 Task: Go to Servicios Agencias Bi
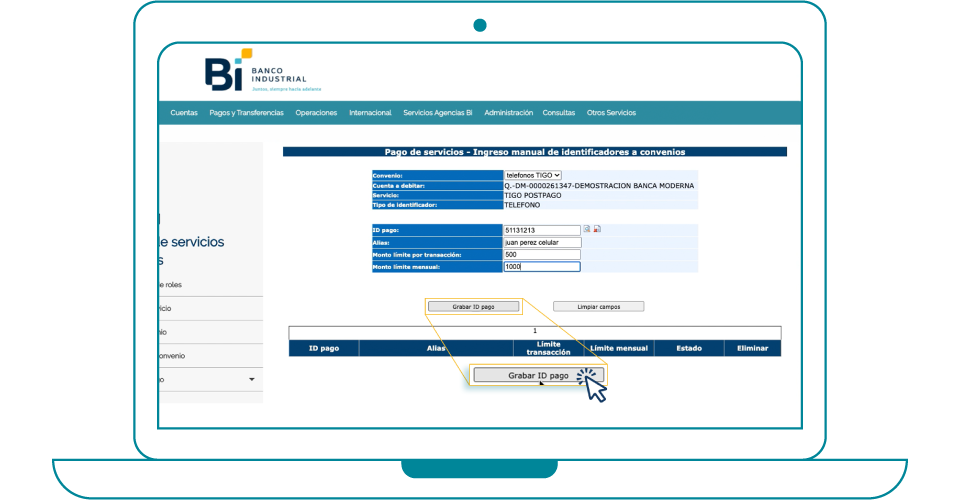[x=437, y=113]
